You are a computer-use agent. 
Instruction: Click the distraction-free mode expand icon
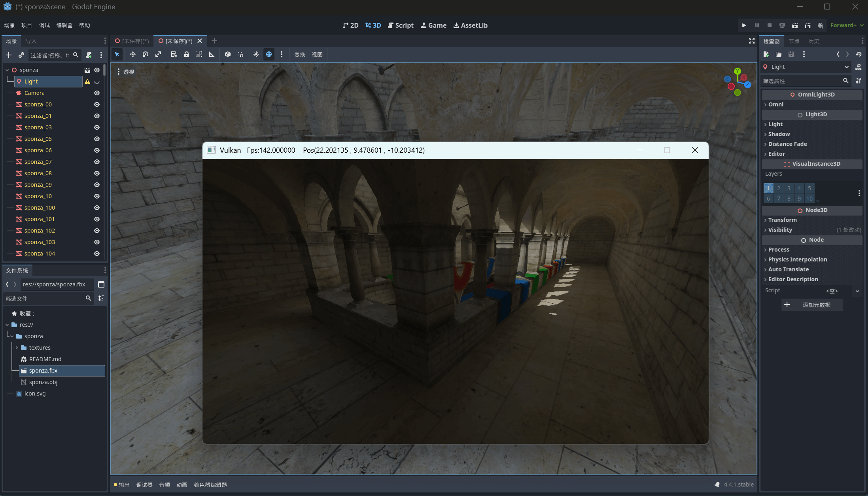tap(751, 41)
